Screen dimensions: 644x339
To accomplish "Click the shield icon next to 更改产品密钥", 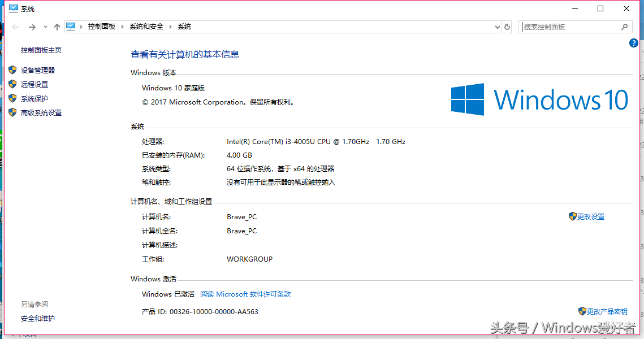I will 582,311.
